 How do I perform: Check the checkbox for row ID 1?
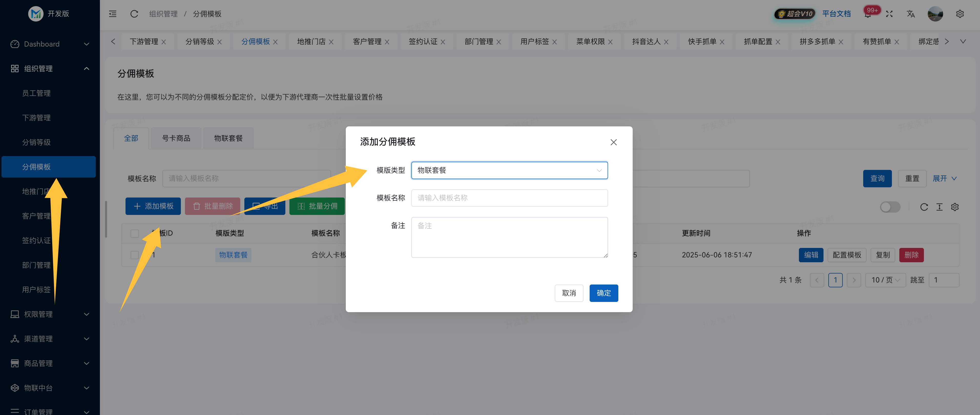tap(135, 255)
